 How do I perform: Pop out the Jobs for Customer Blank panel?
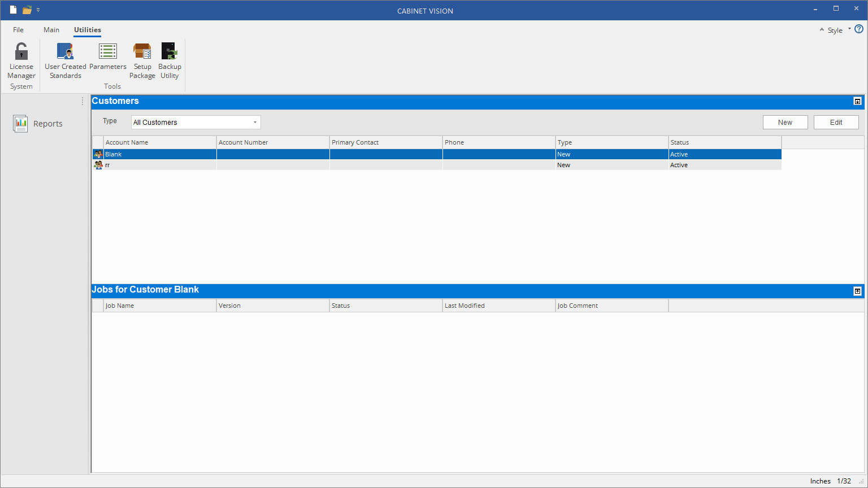click(857, 290)
